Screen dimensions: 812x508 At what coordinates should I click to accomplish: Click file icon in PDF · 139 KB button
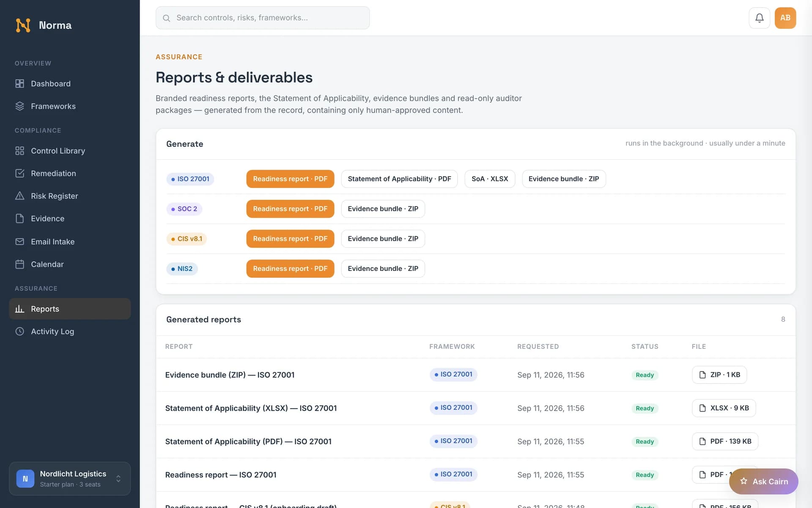702,442
